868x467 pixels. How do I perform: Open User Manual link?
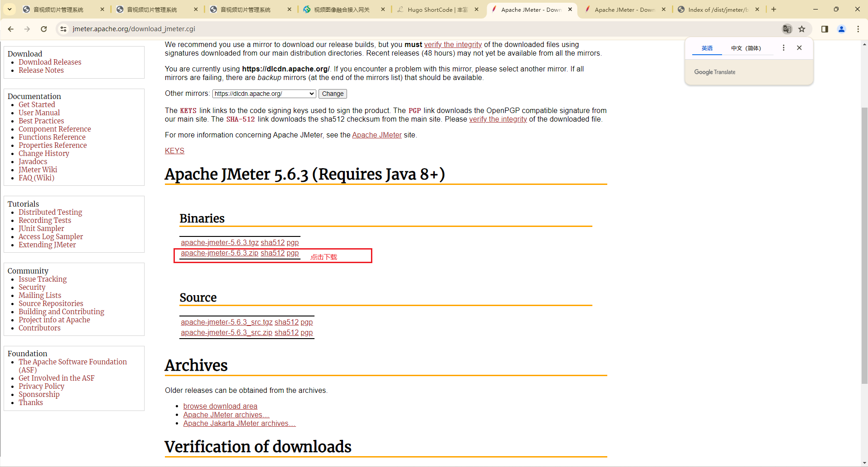pos(39,113)
